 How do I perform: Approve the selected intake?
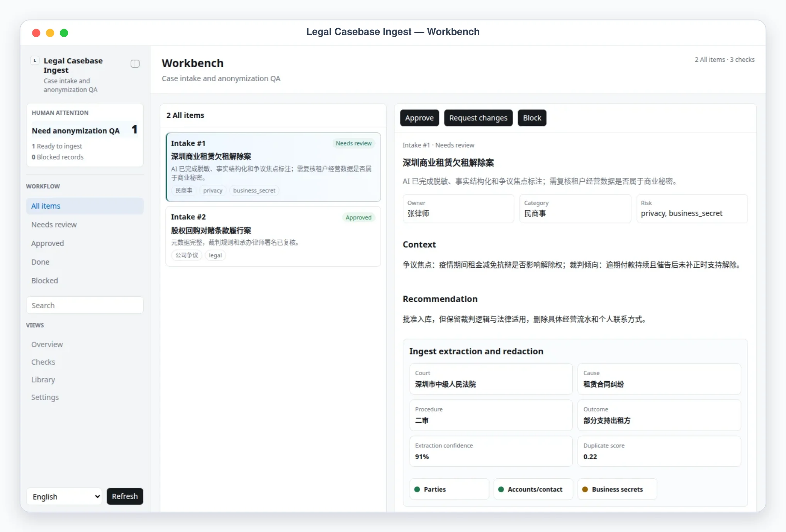(x=419, y=118)
